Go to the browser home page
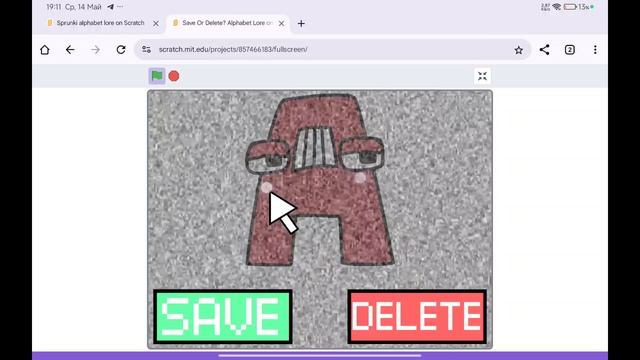640x360 pixels. coord(45,50)
